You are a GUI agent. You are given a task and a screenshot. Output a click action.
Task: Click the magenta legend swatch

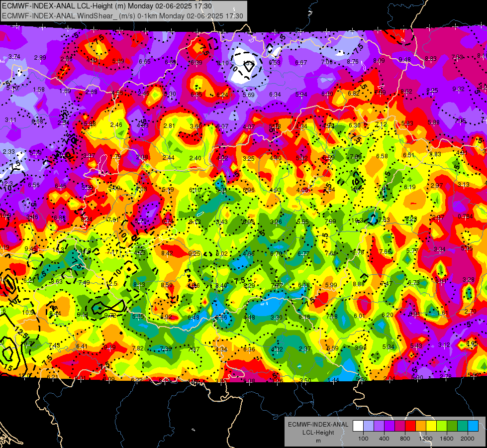(400, 426)
